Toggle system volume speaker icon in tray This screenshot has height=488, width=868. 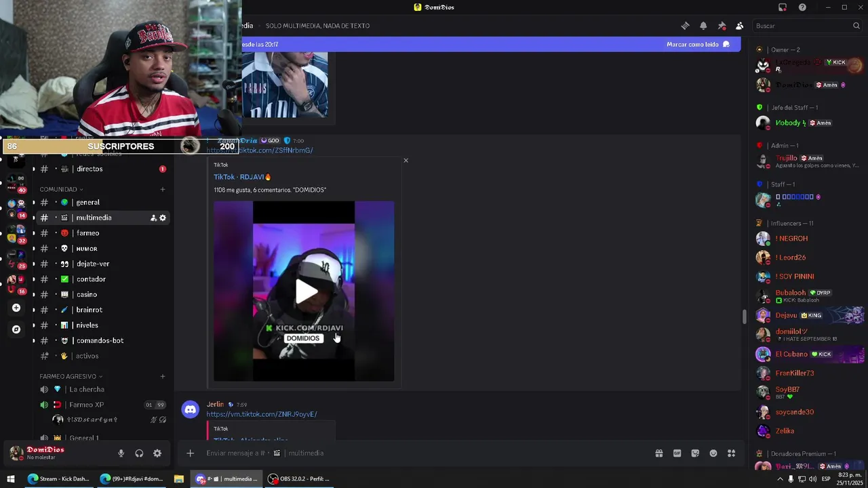click(x=814, y=479)
